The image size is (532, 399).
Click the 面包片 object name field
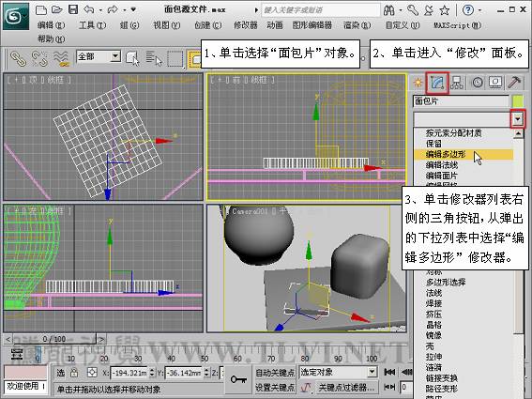click(461, 101)
